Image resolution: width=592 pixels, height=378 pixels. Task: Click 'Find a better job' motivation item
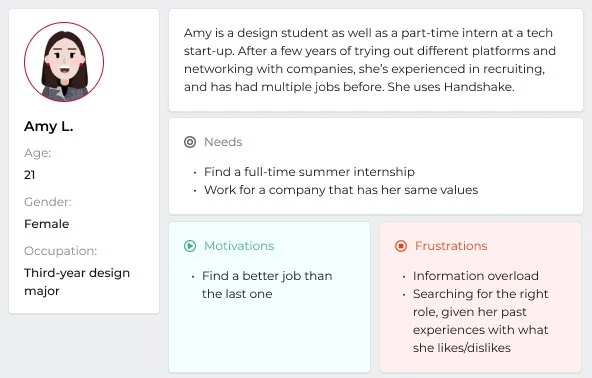pyautogui.click(x=267, y=285)
